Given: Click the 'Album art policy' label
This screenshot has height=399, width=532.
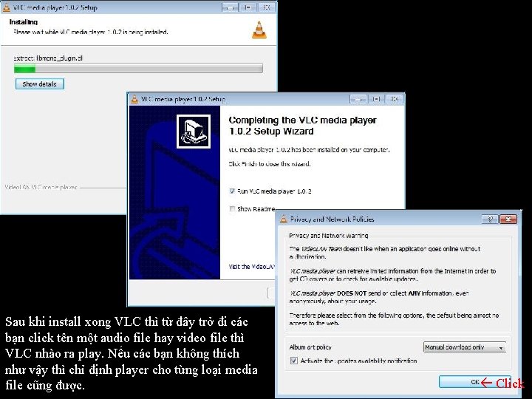Looking at the screenshot, I should tap(310, 347).
